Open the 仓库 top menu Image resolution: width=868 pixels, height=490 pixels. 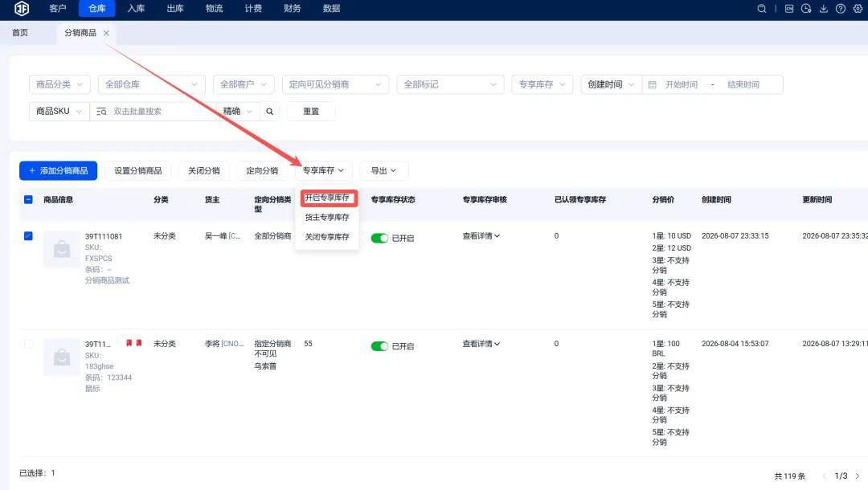pyautogui.click(x=97, y=8)
